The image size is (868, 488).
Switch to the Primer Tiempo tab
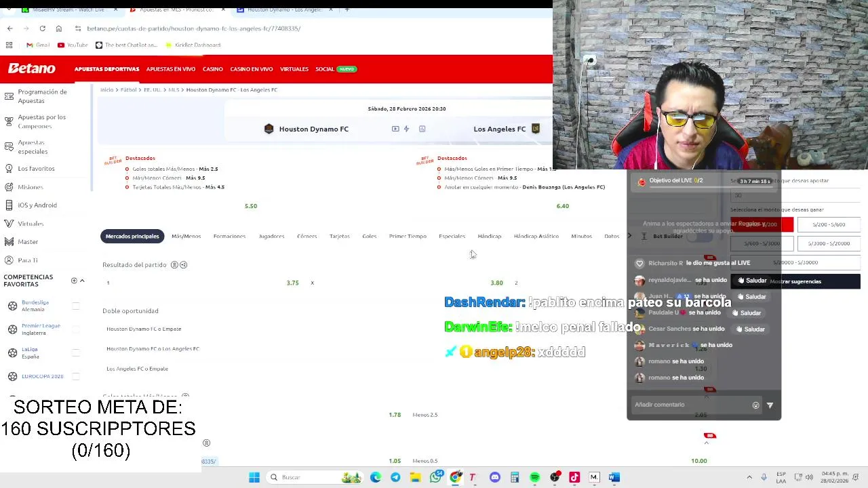(x=408, y=236)
